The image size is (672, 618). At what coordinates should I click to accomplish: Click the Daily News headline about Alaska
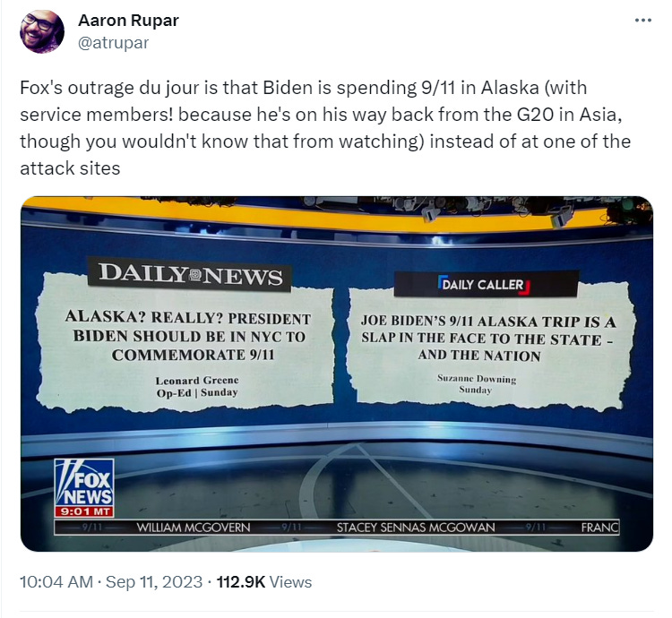(188, 337)
